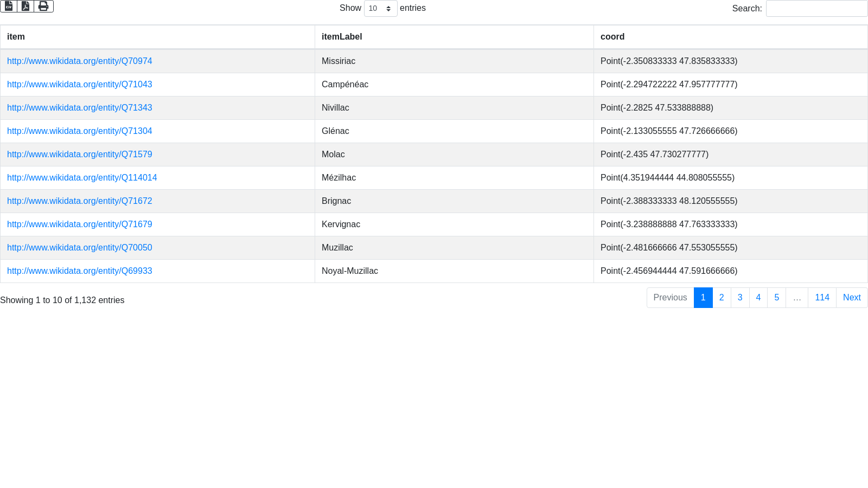This screenshot has height=488, width=868.
Task: Select page 4 in pagination
Action: click(x=758, y=298)
